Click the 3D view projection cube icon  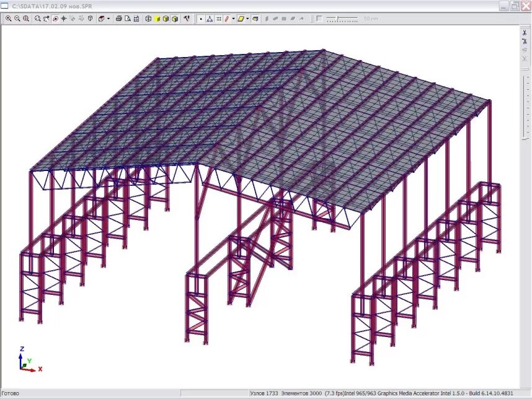(x=101, y=19)
